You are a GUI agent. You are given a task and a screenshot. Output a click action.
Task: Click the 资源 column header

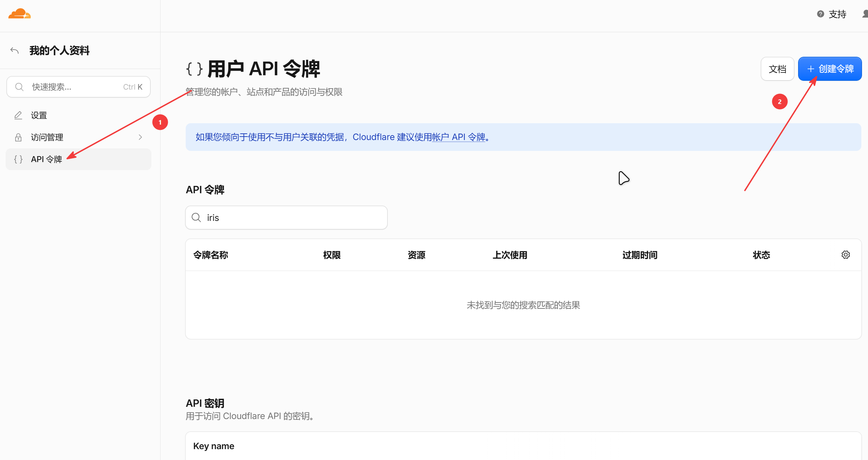[417, 255]
